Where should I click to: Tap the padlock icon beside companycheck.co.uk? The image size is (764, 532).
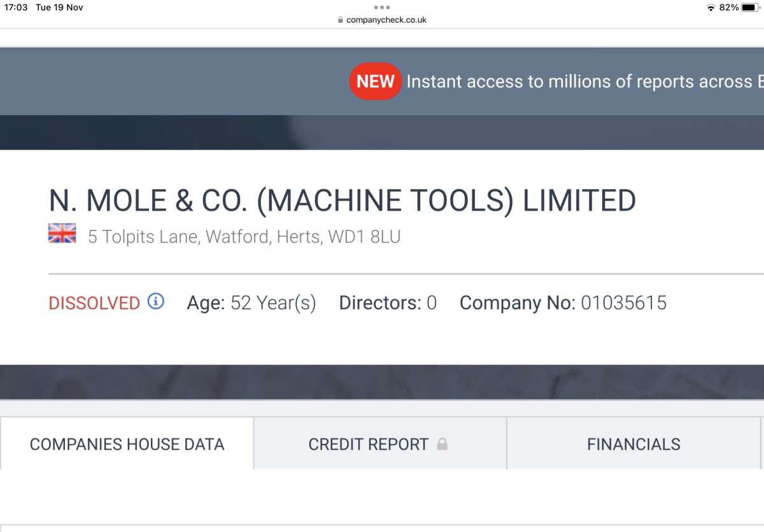341,20
